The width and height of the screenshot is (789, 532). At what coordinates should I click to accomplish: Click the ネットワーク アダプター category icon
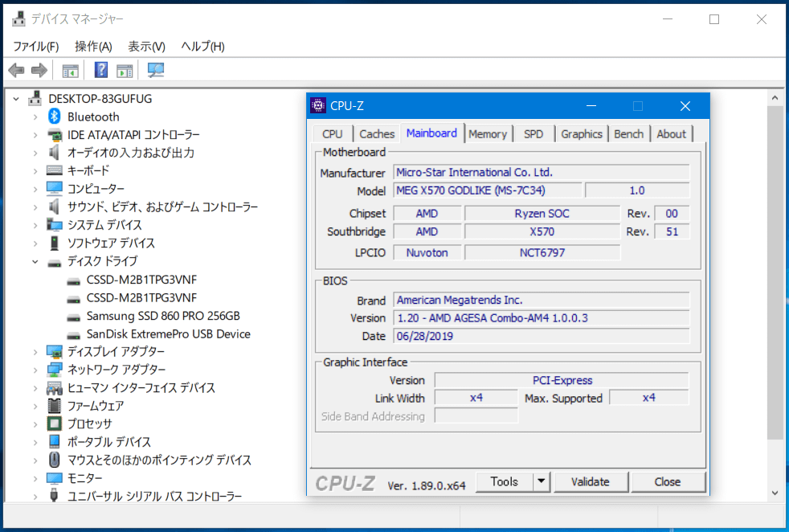click(x=55, y=370)
